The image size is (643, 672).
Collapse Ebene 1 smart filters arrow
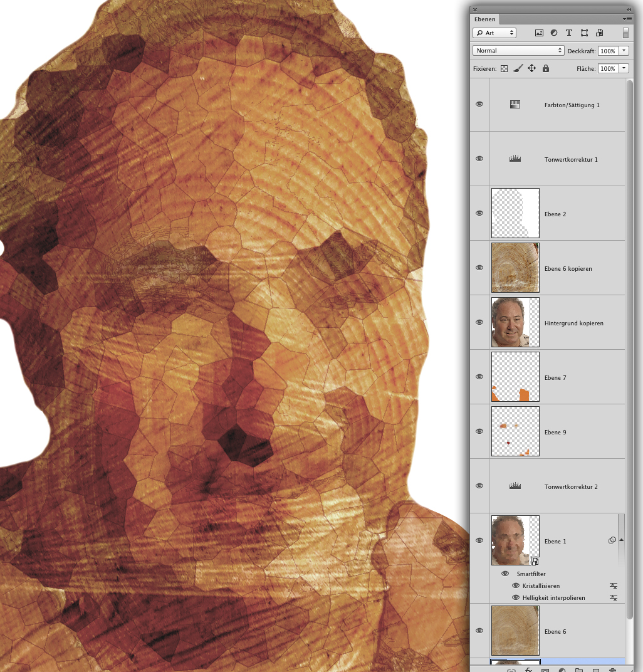click(x=622, y=540)
